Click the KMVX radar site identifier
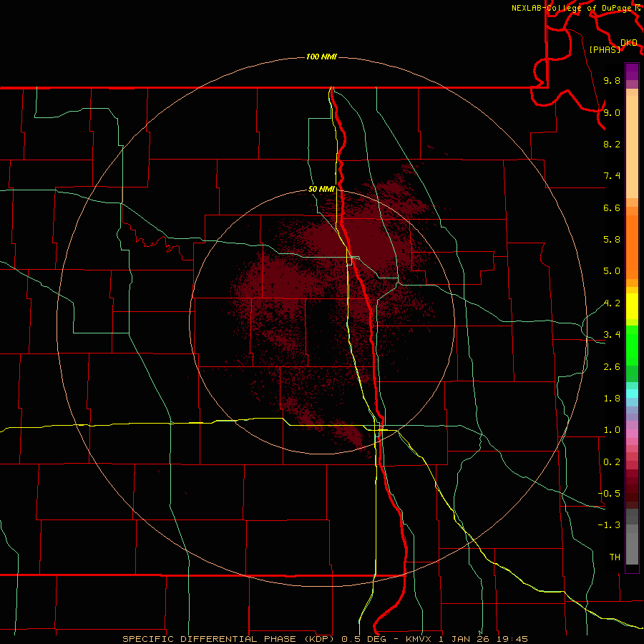This screenshot has width=644, height=644. [419, 639]
